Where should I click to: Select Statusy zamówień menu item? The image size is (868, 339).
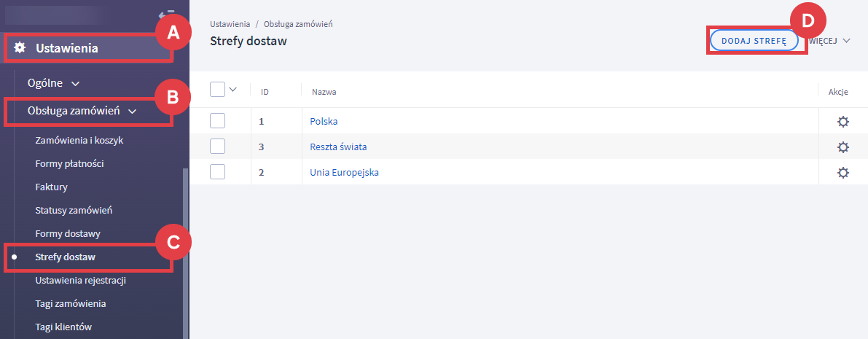(x=73, y=210)
